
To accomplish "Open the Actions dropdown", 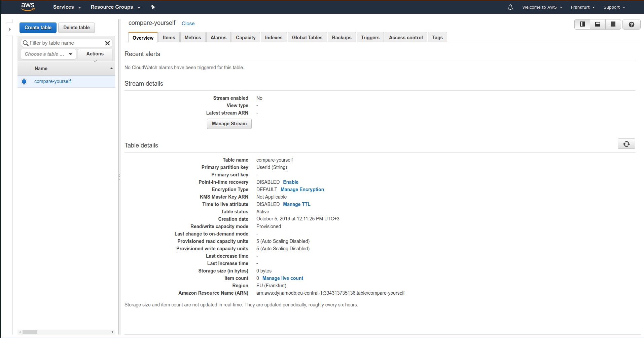I will point(95,55).
